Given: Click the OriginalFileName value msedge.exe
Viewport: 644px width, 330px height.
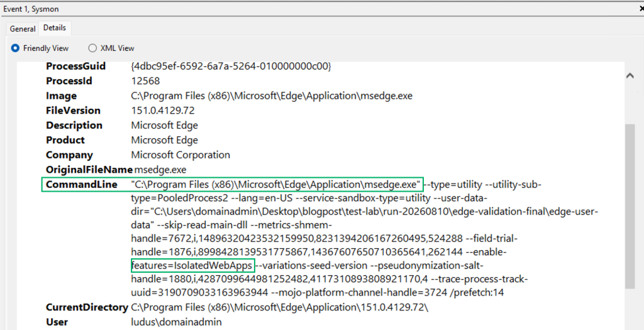Looking at the screenshot, I should [x=160, y=170].
